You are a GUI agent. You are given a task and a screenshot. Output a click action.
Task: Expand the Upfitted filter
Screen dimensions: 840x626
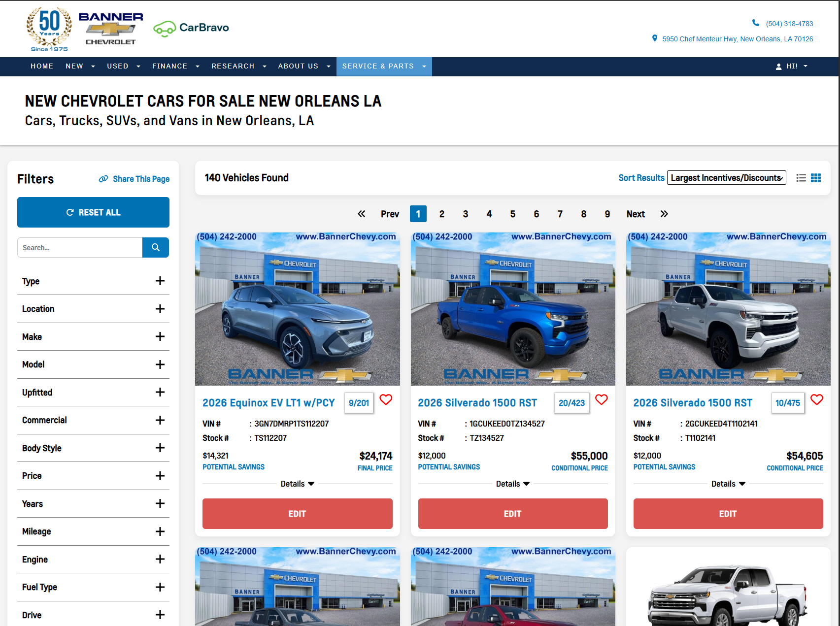93,393
